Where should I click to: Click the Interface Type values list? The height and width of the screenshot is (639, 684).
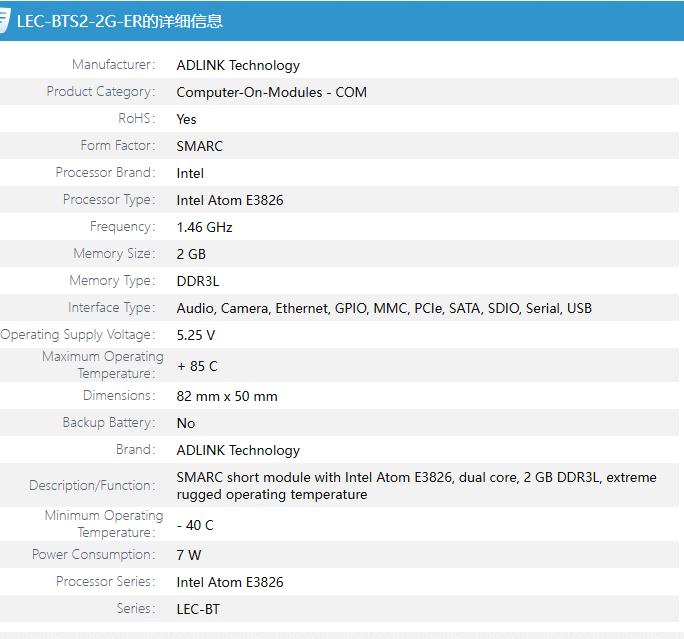pyautogui.click(x=384, y=308)
